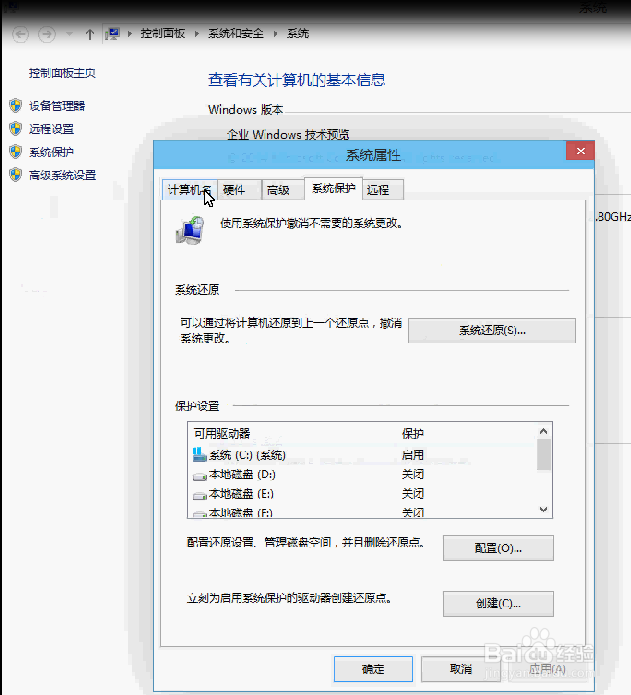Click the shield icon beside 设备管理器
Screen dimensions: 631x695
tap(16, 105)
